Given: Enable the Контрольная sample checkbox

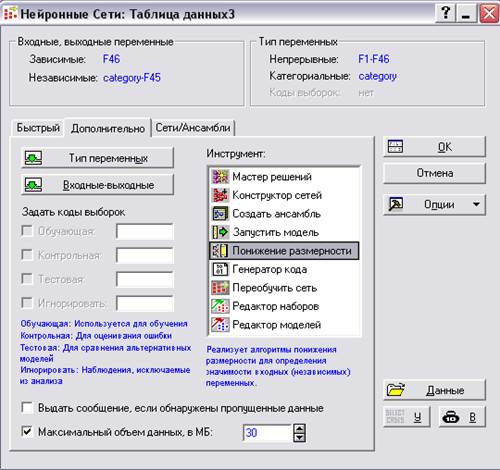Looking at the screenshot, I should pyautogui.click(x=27, y=255).
